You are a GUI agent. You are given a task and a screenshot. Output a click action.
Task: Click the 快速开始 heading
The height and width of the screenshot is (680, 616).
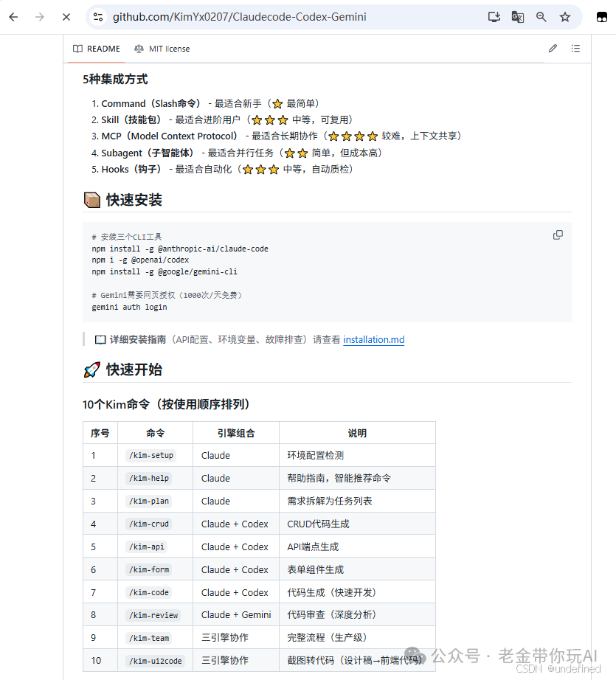tap(122, 370)
